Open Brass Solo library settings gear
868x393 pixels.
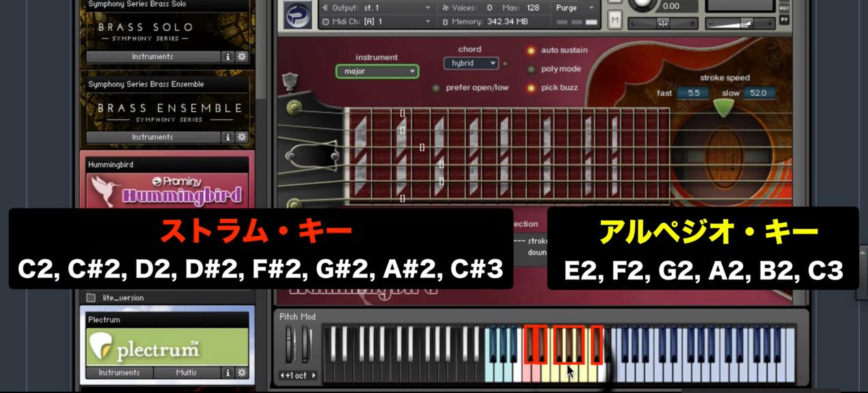click(241, 57)
